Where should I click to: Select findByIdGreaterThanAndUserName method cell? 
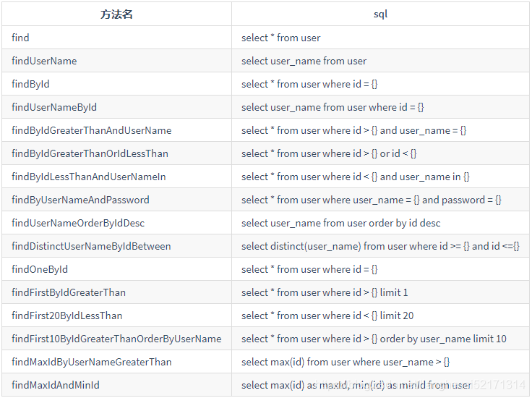tap(91, 130)
